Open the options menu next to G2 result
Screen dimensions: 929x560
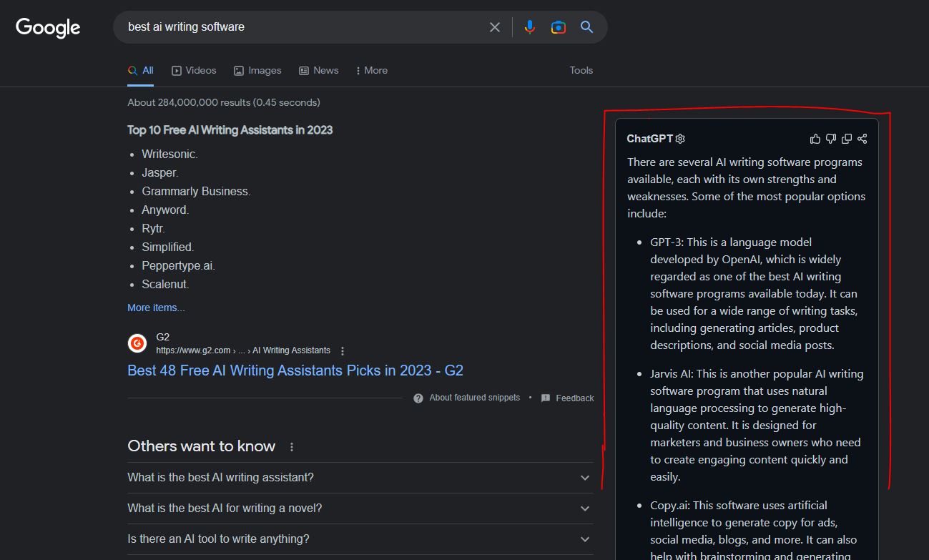point(343,350)
